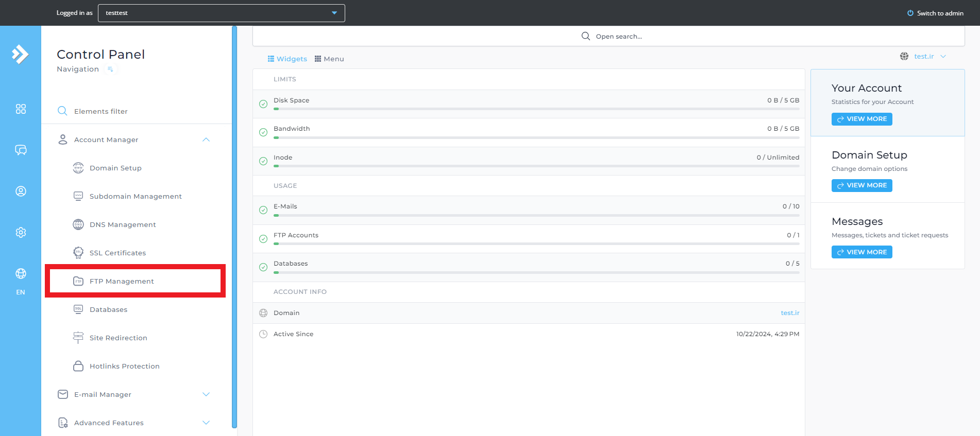980x436 pixels.
Task: Click View More under Your Account
Action: (861, 119)
